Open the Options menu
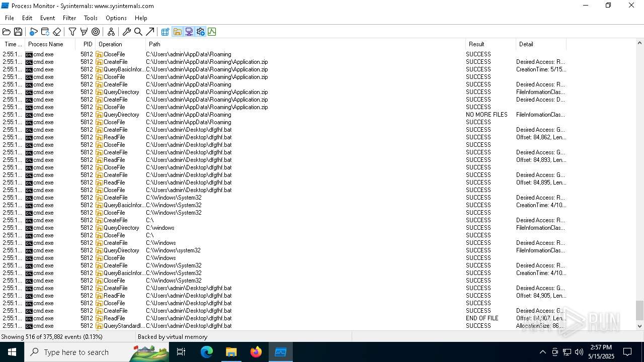This screenshot has height=362, width=644. [116, 18]
